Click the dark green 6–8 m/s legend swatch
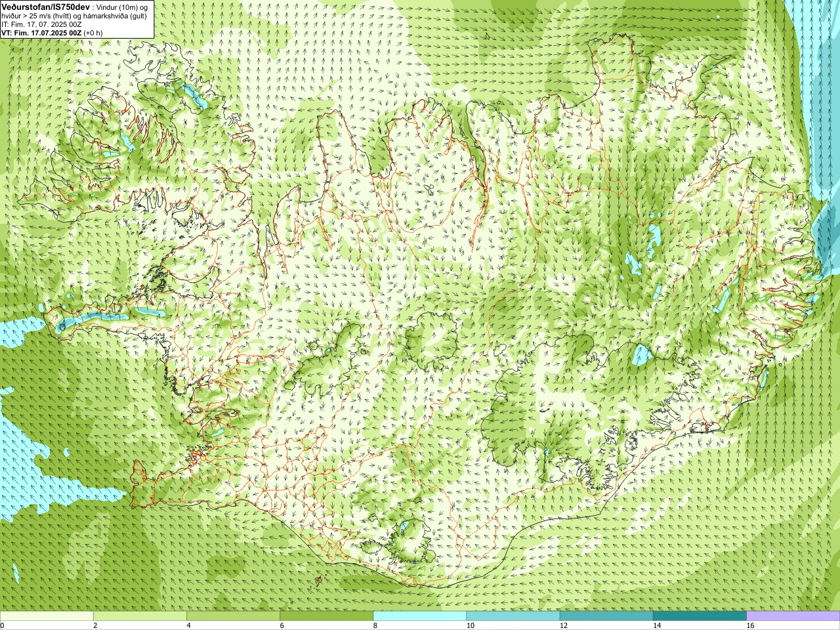Screen dimensions: 840x630 point(327,616)
